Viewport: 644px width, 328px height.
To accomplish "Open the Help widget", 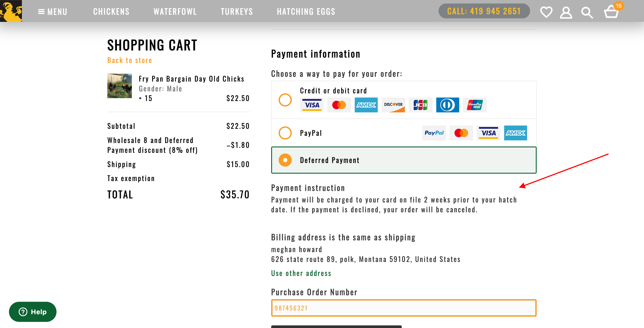I will pos(32,312).
